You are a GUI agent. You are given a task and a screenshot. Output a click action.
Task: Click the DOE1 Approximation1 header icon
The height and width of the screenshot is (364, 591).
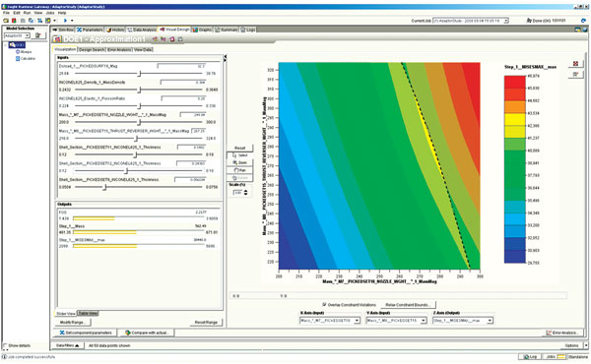point(57,39)
